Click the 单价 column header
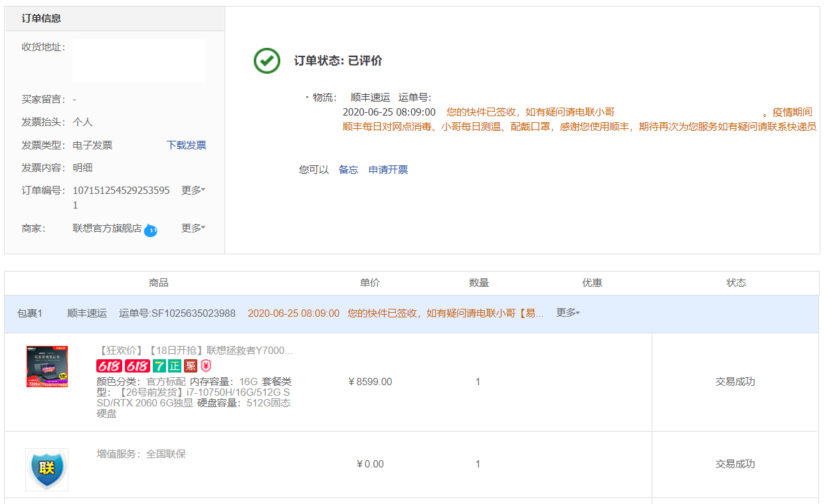The width and height of the screenshot is (825, 504). coord(370,282)
